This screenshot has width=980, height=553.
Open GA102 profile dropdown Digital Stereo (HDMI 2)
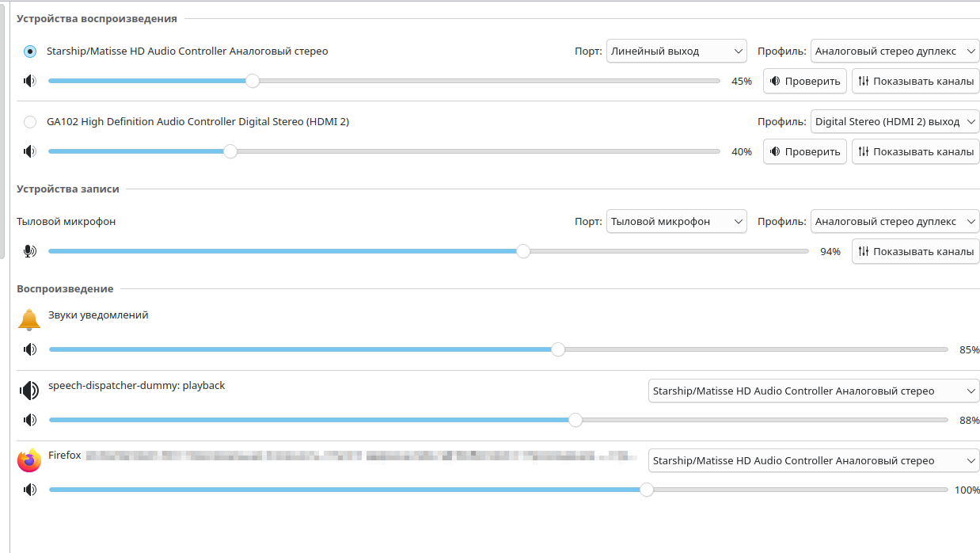[895, 122]
